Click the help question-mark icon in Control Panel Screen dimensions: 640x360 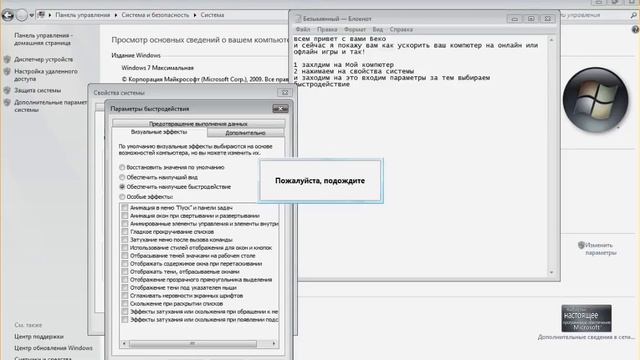(x=636, y=29)
